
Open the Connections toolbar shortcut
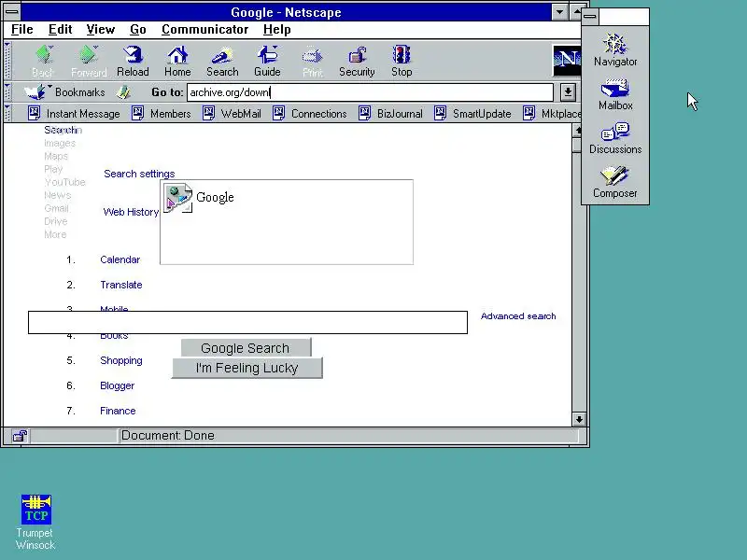310,113
